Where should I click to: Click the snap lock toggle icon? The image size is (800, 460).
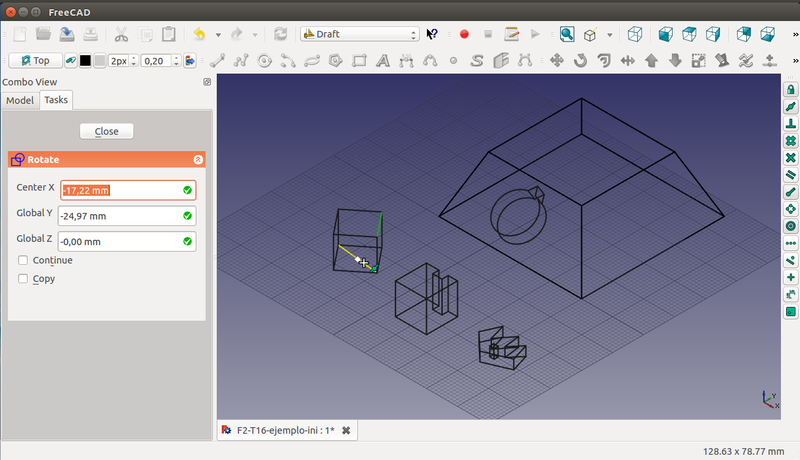pos(790,89)
